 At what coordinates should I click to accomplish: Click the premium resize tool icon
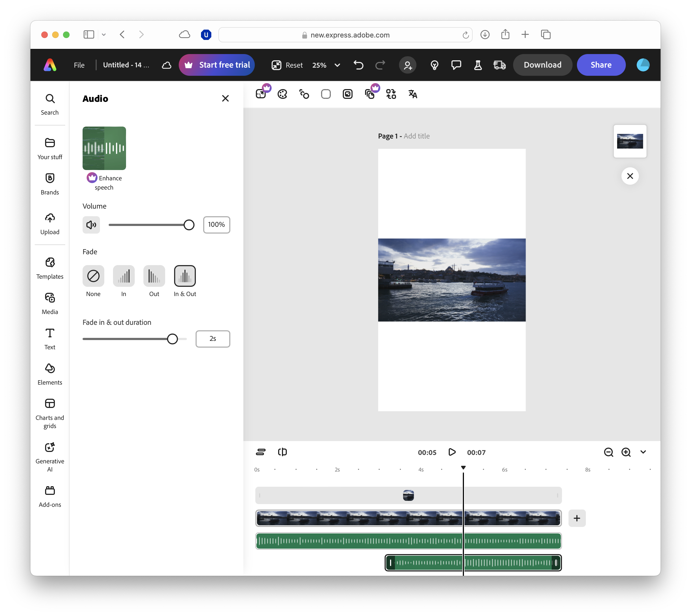[261, 93]
